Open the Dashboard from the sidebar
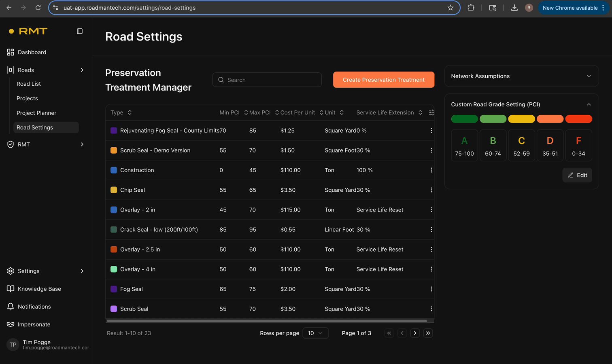 [x=32, y=52]
